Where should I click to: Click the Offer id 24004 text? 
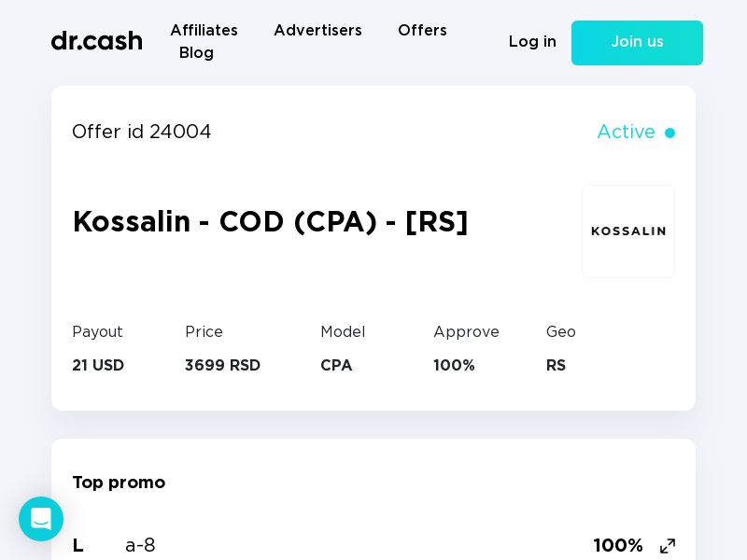[x=142, y=132]
